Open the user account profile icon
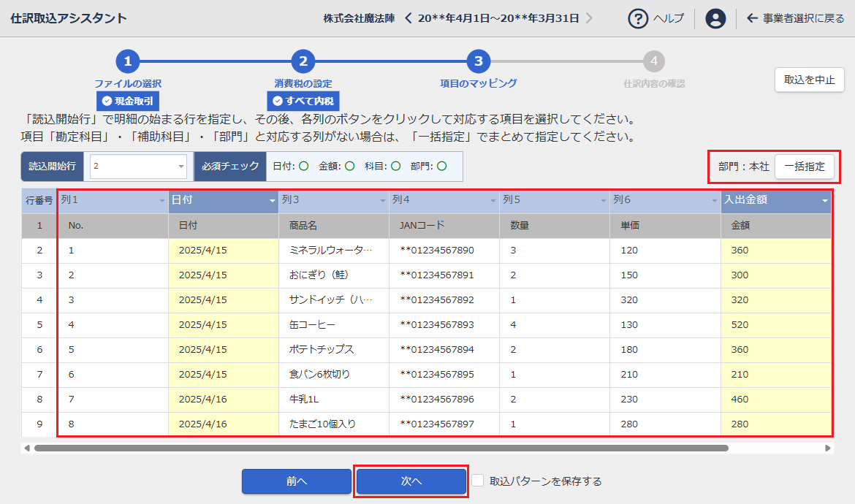Viewport: 855px width, 504px height. 715,18
